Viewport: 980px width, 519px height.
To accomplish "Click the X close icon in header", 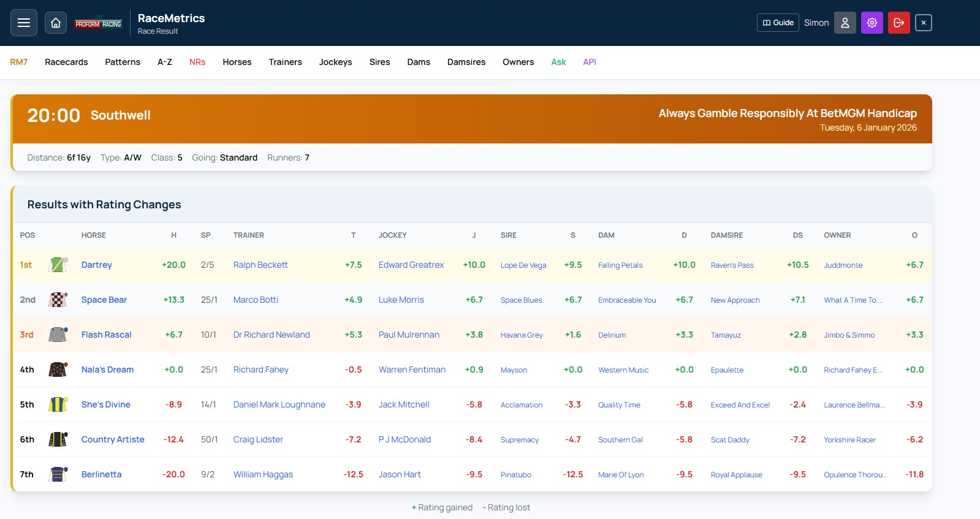I will tap(923, 23).
